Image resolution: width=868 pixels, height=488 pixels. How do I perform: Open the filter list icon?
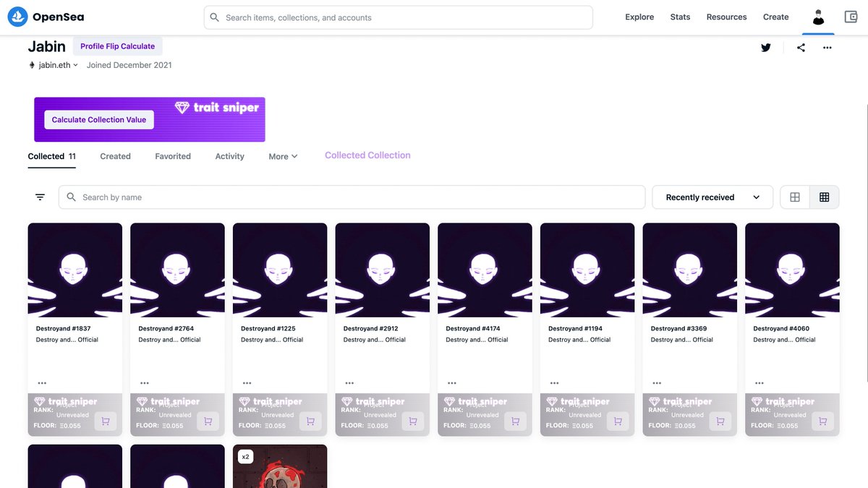(40, 197)
